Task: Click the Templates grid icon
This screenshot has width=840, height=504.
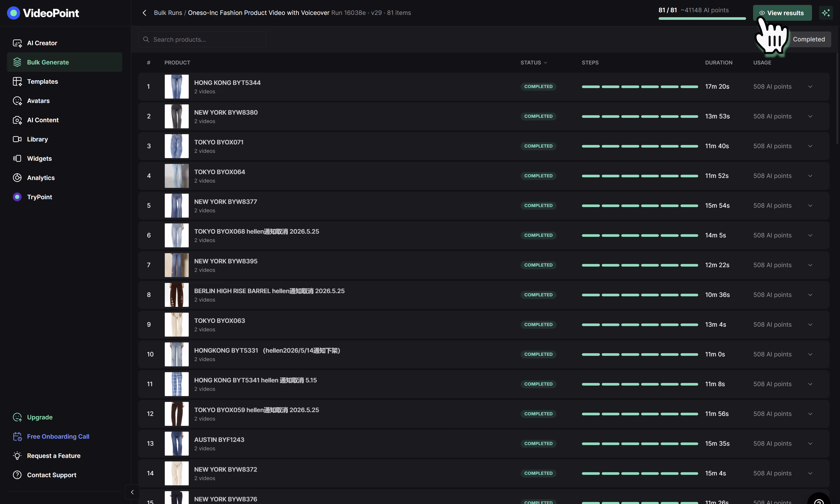Action: coord(17,81)
